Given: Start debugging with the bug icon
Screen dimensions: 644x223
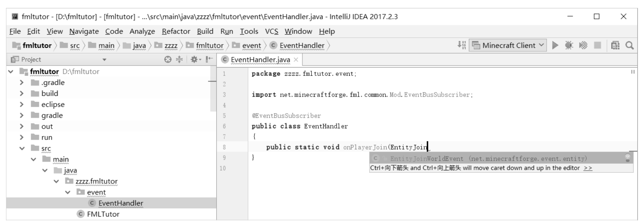Looking at the screenshot, I should 569,45.
